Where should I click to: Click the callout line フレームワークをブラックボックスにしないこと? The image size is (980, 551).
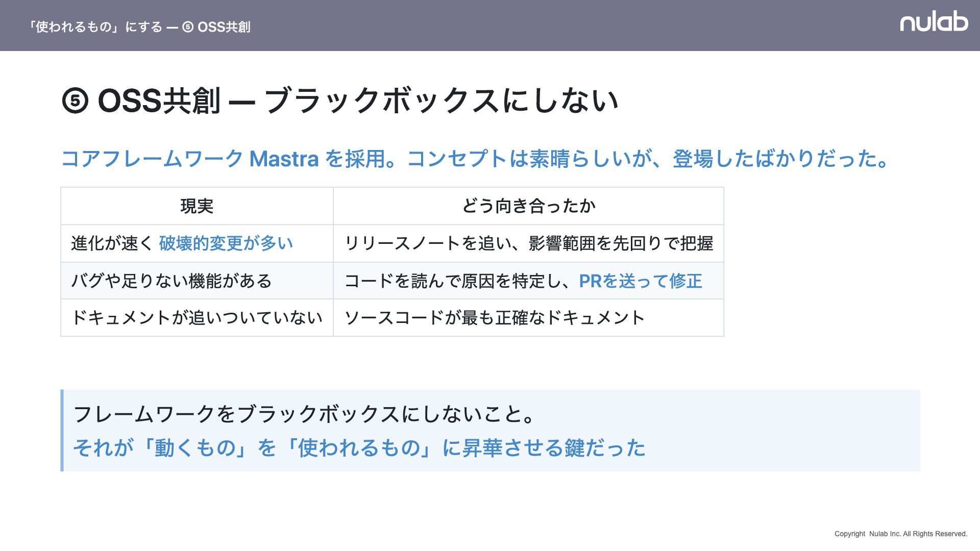[x=304, y=414]
